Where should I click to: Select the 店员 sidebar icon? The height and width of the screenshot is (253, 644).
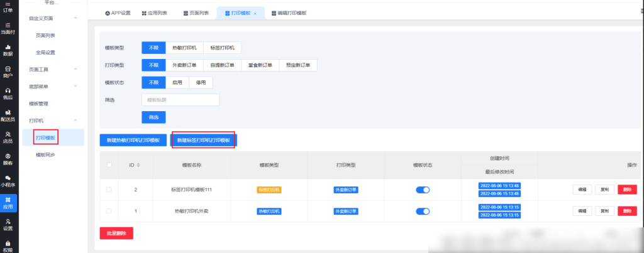8,137
